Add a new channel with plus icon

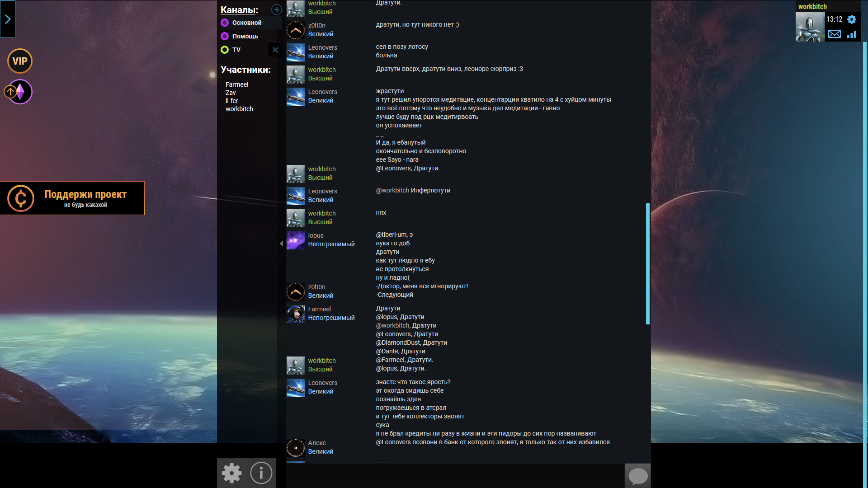pyautogui.click(x=276, y=9)
